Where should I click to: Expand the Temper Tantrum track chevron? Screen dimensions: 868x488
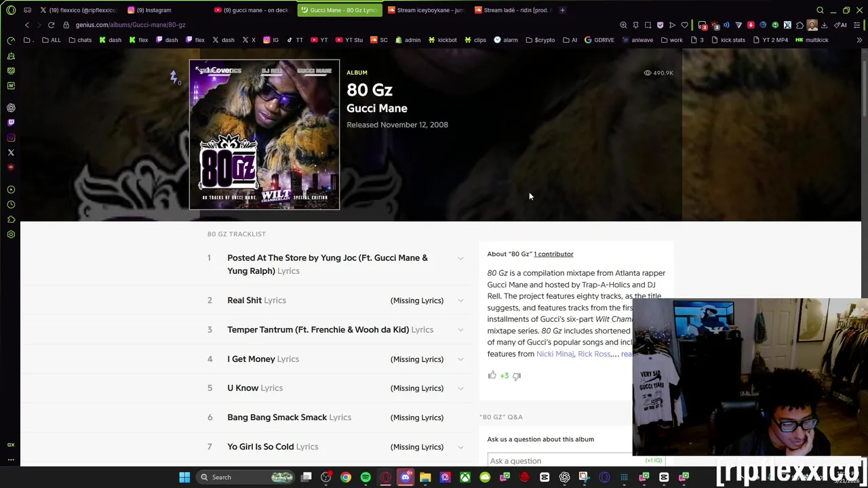[x=460, y=329]
